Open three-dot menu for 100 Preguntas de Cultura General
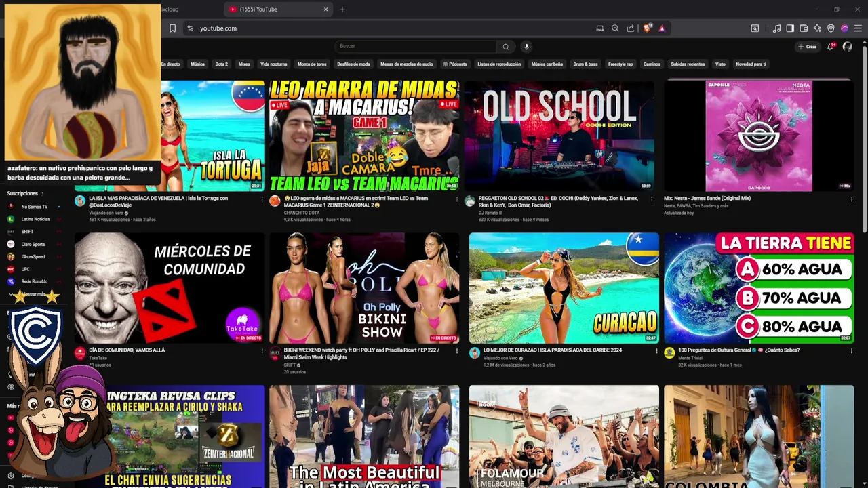 [852, 351]
